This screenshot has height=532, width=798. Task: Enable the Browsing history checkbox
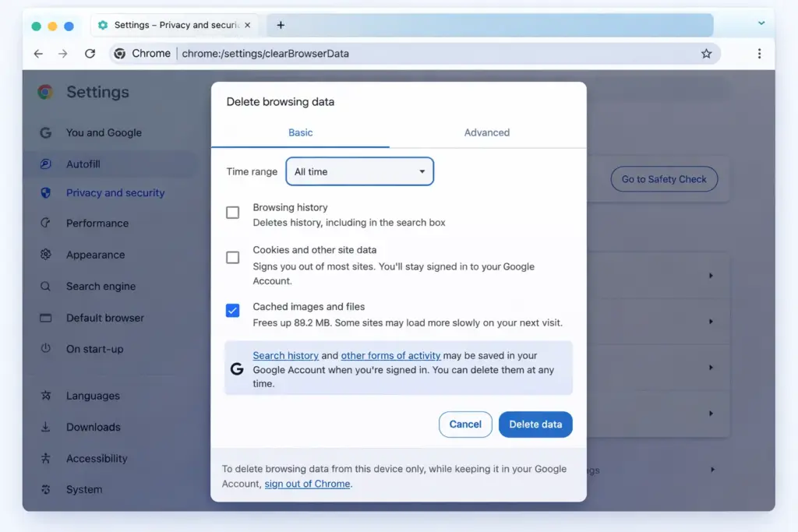(232, 213)
